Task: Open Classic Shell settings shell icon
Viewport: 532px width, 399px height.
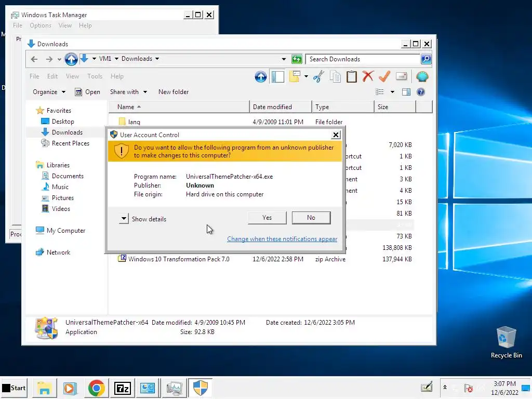Action: 422,77
